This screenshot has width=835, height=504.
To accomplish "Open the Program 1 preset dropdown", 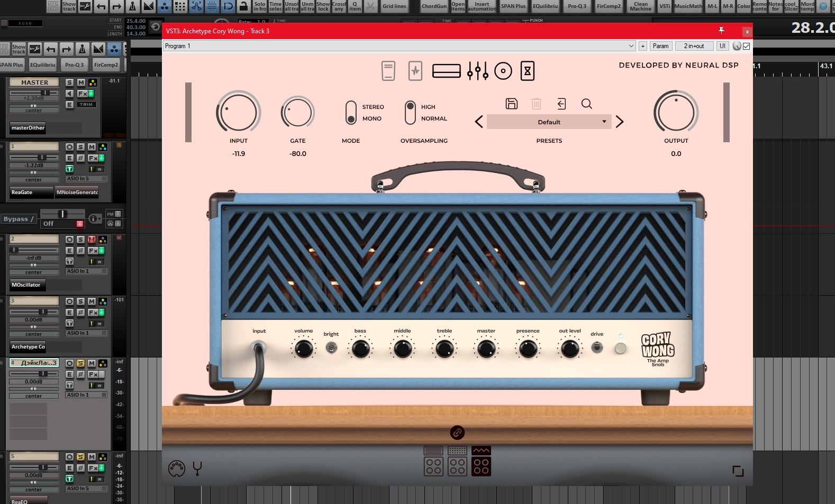I will 399,46.
